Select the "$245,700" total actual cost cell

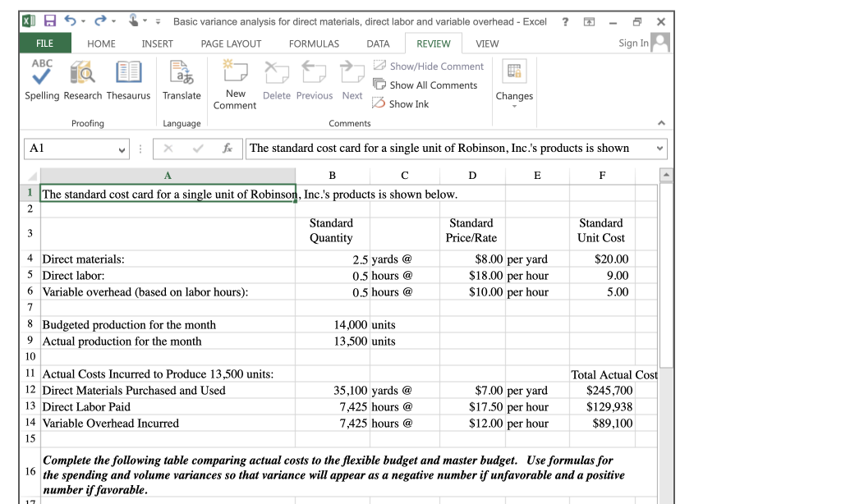602,391
